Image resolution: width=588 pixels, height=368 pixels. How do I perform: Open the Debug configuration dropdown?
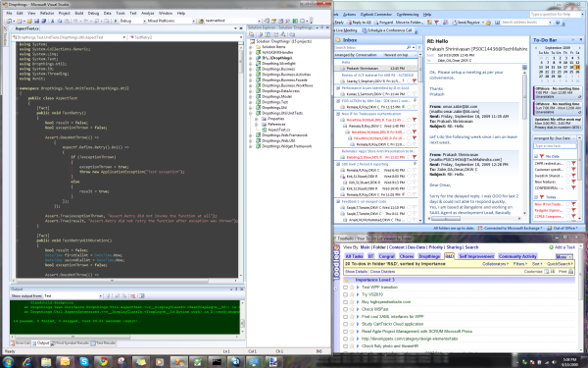144,21
